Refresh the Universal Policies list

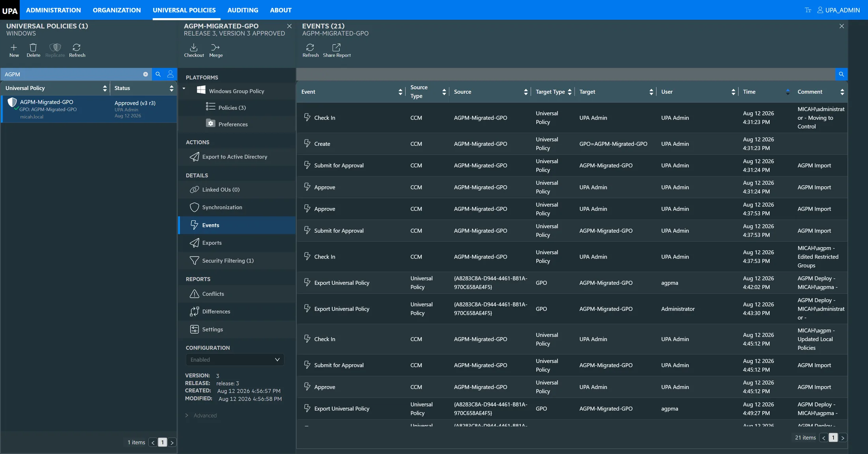pos(77,51)
